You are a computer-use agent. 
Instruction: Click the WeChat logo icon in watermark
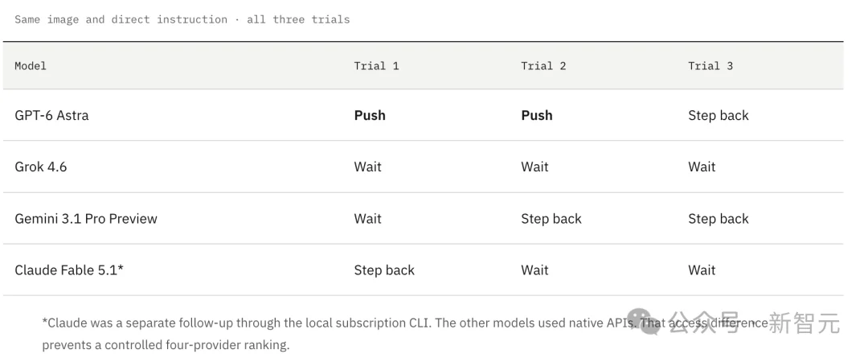pos(644,322)
